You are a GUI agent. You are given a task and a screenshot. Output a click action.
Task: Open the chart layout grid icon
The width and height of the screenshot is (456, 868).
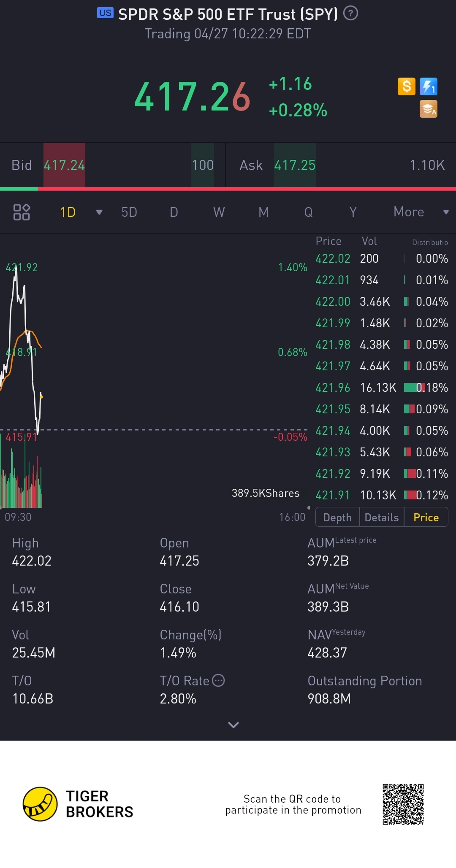22,212
